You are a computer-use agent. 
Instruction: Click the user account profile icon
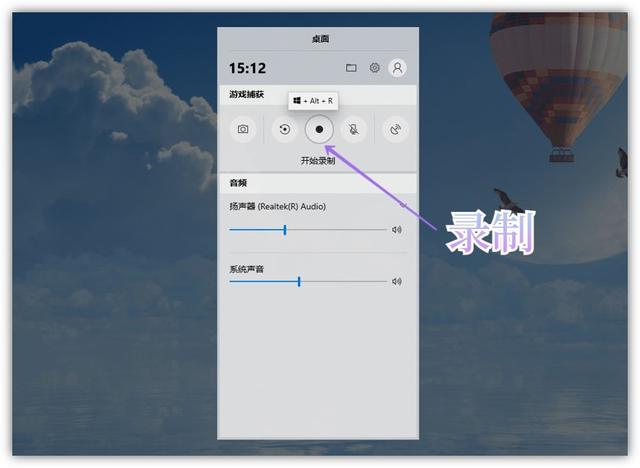point(398,68)
